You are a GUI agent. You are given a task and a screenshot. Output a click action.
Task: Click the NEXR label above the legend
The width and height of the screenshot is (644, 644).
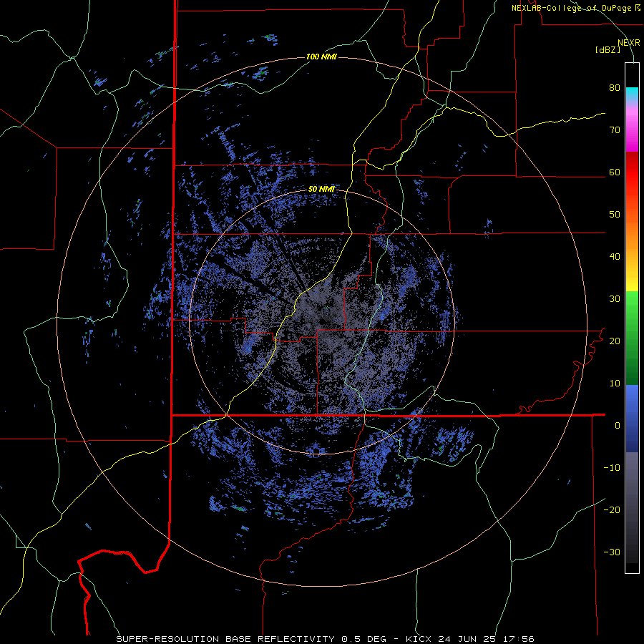629,43
